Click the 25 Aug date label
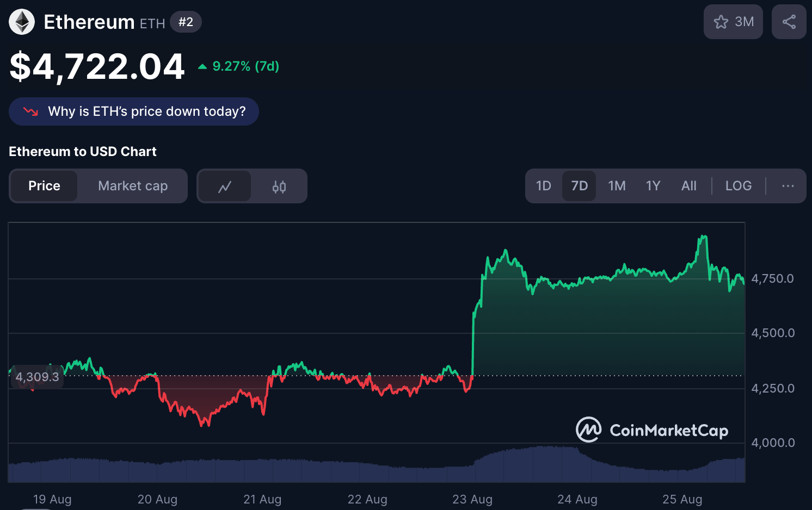This screenshot has height=510, width=812. pyautogui.click(x=682, y=499)
